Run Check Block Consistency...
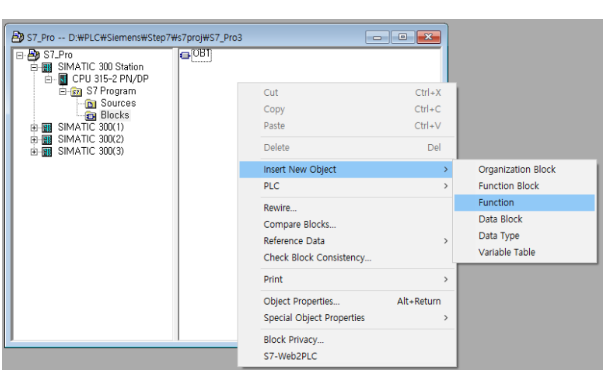The height and width of the screenshot is (376, 613). click(347, 258)
